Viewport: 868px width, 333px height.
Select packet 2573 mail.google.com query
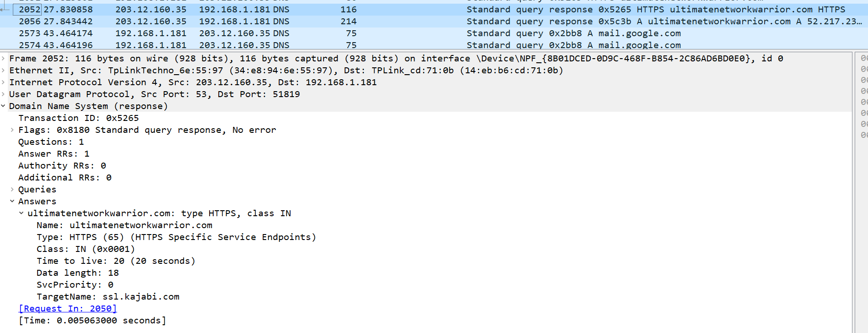coord(434,33)
